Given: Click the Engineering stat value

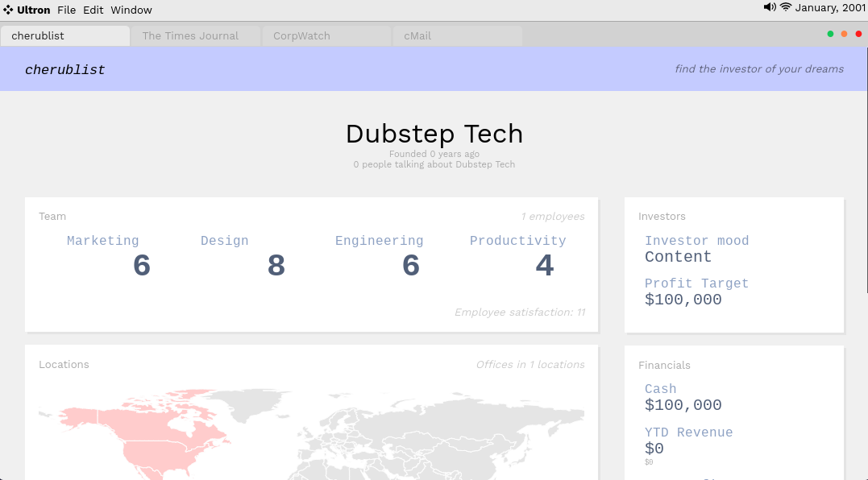Looking at the screenshot, I should click(411, 265).
